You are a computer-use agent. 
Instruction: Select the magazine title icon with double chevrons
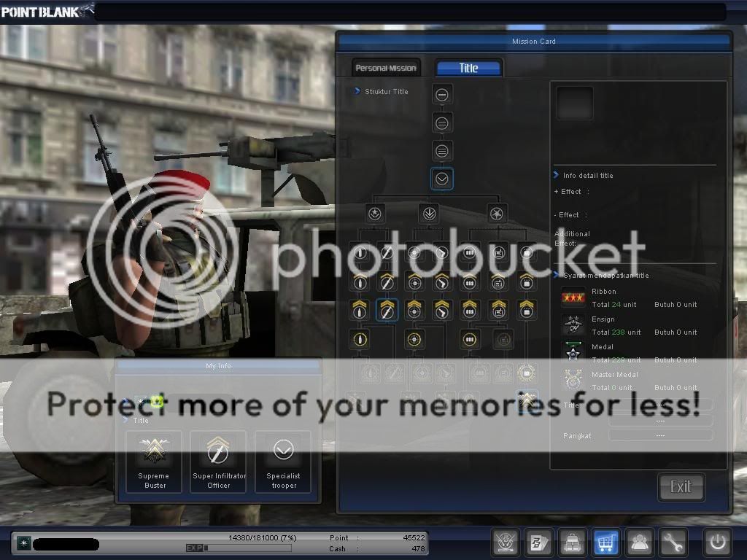tap(469, 310)
